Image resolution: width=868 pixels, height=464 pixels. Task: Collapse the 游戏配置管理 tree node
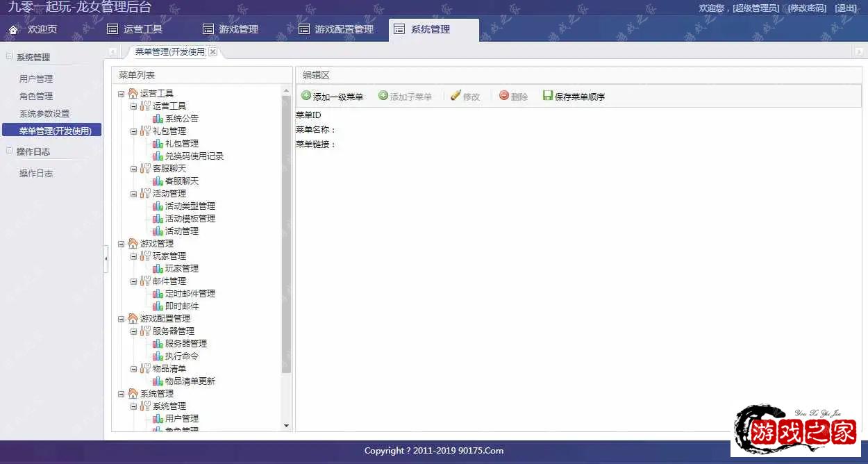tap(122, 319)
